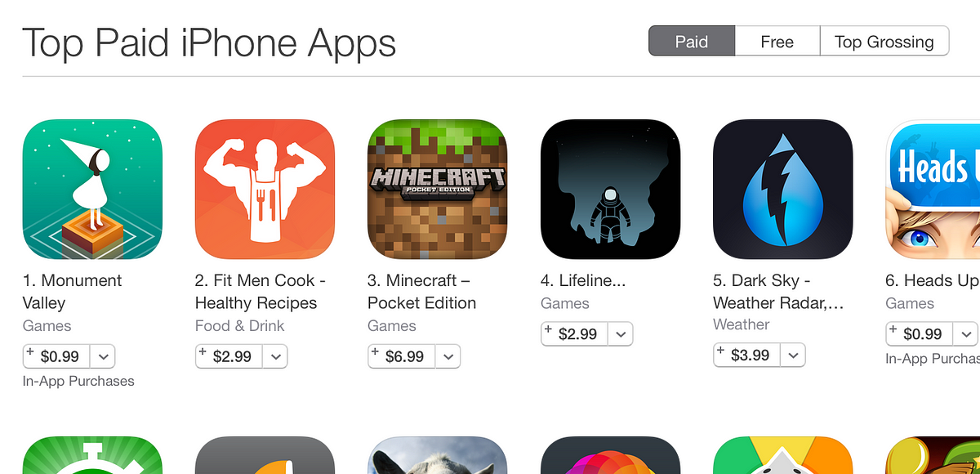
Task: Switch to the Top Grossing segment
Action: (884, 42)
